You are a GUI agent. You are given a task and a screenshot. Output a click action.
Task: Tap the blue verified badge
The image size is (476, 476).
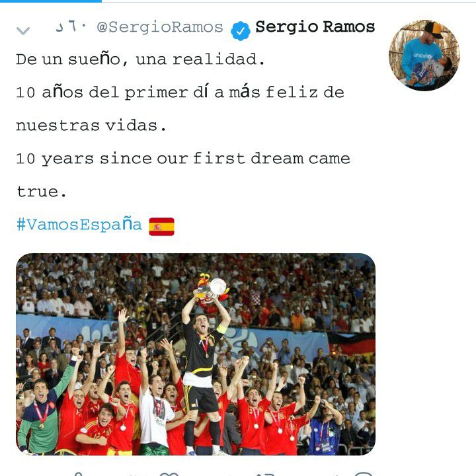pyautogui.click(x=240, y=30)
